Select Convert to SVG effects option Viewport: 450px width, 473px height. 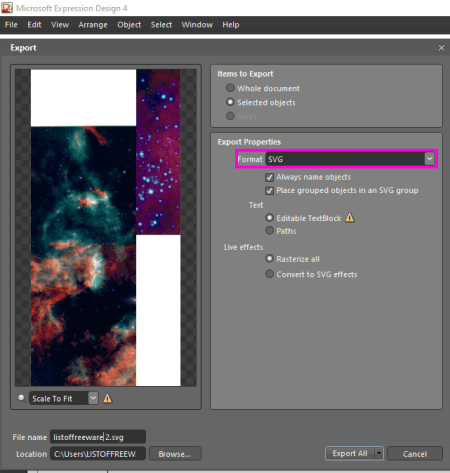tap(269, 274)
